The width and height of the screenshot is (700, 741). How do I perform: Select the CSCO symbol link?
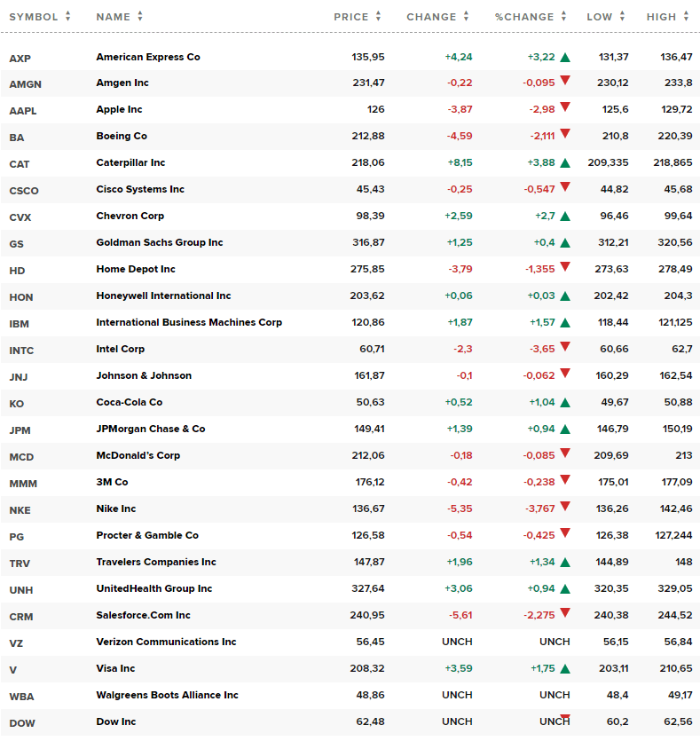click(x=24, y=191)
